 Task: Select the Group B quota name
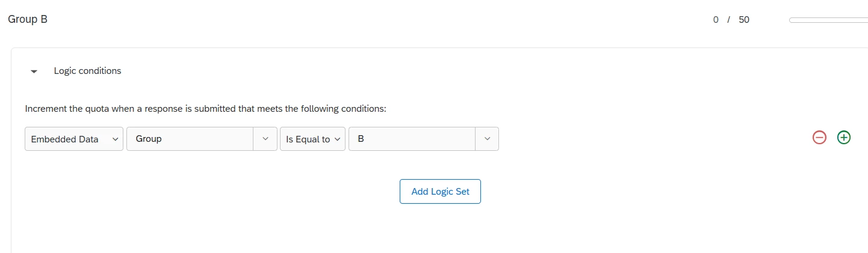pos(28,19)
